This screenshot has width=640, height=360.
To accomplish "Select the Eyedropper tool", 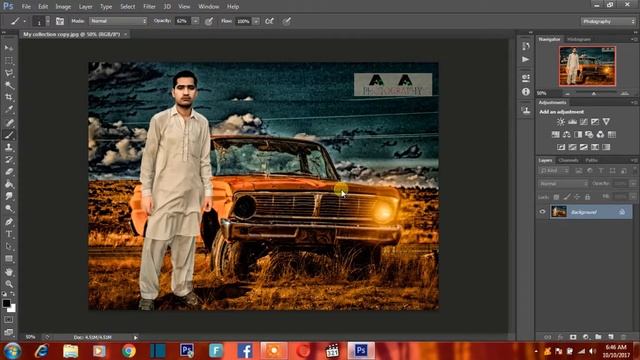I will (9, 109).
